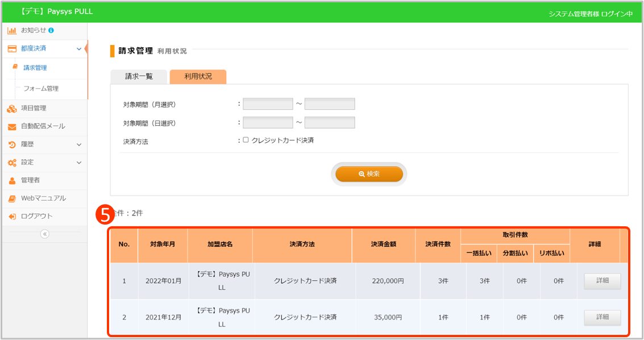Click the 設定 gears icon

(11, 163)
